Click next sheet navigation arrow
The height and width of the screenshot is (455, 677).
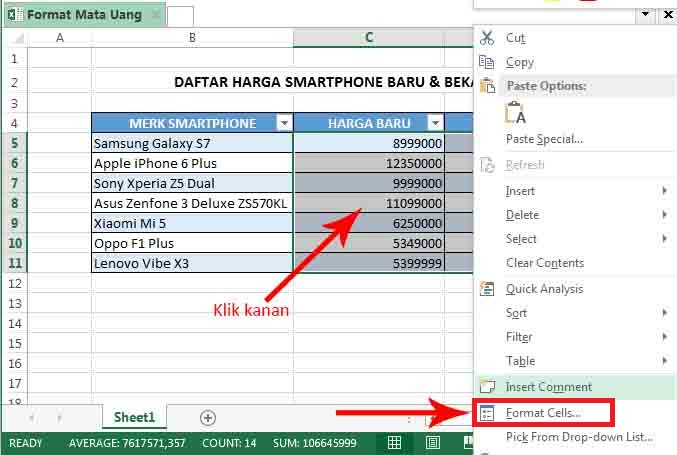(x=59, y=417)
